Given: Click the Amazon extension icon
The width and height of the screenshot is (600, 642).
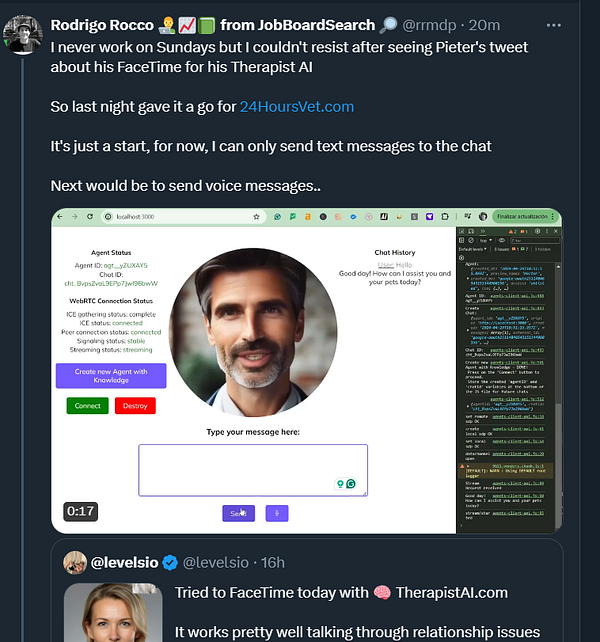Looking at the screenshot, I should pyautogui.click(x=308, y=217).
